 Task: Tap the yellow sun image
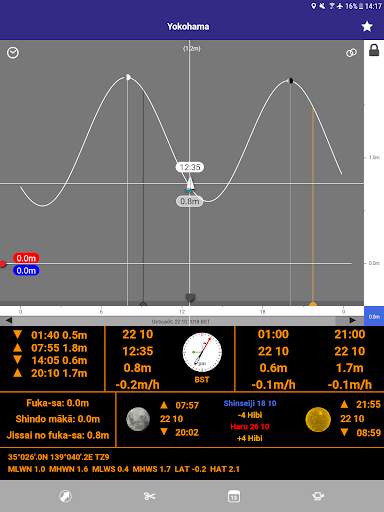pyautogui.click(x=318, y=419)
